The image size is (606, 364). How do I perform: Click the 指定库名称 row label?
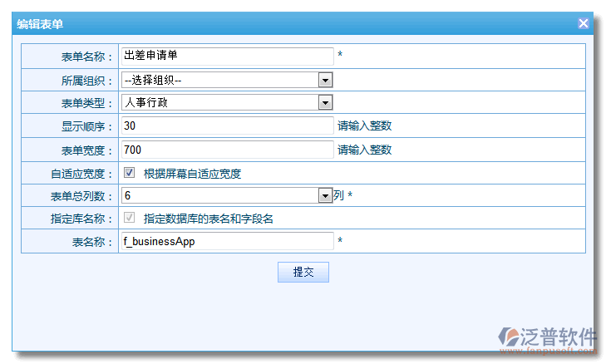[x=81, y=219]
